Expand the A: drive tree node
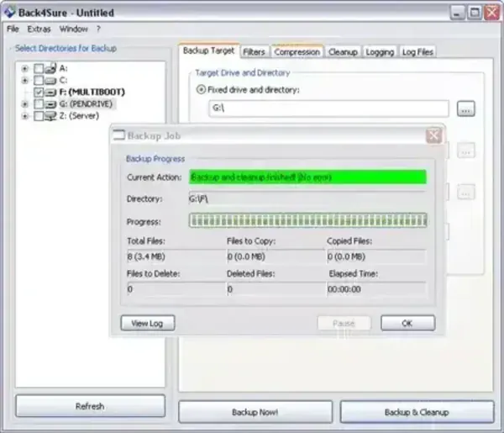Viewport: 504px width, 433px height. [24, 68]
